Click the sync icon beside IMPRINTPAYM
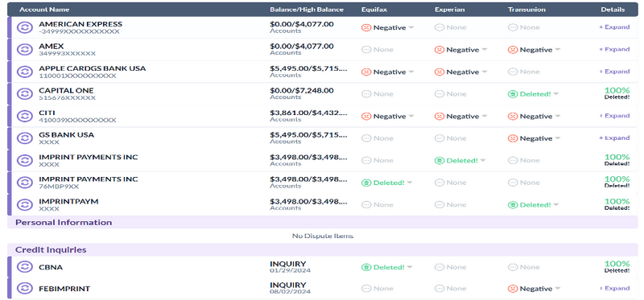Viewport: 644px width, 300px height. click(25, 205)
